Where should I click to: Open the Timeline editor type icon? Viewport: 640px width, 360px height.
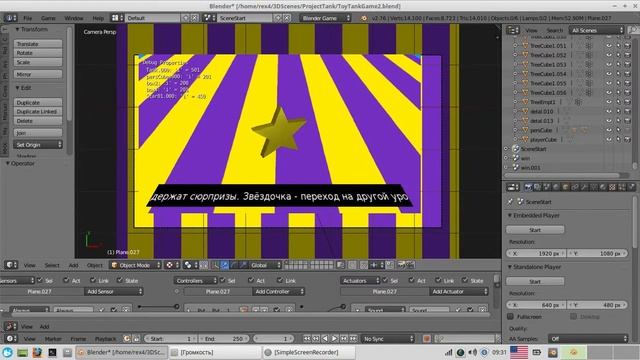point(10,339)
